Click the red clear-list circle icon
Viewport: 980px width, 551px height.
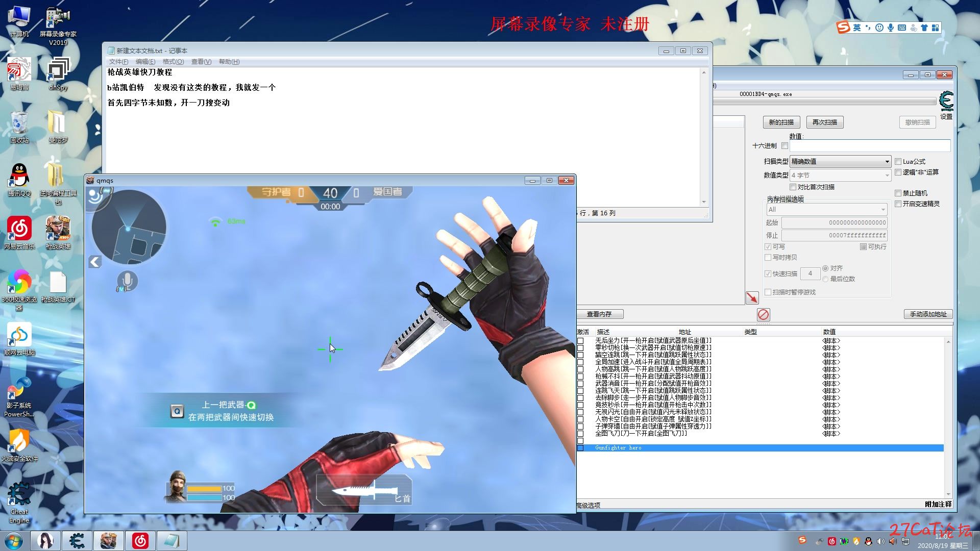click(763, 314)
